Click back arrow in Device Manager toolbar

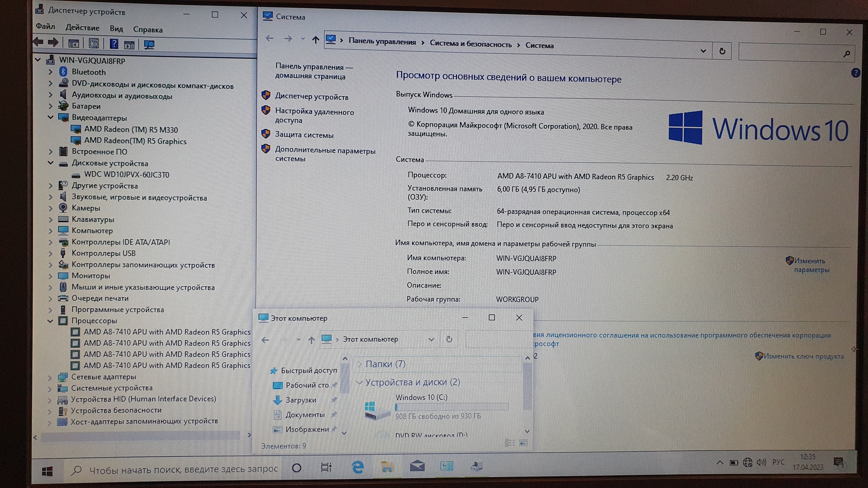coord(39,42)
